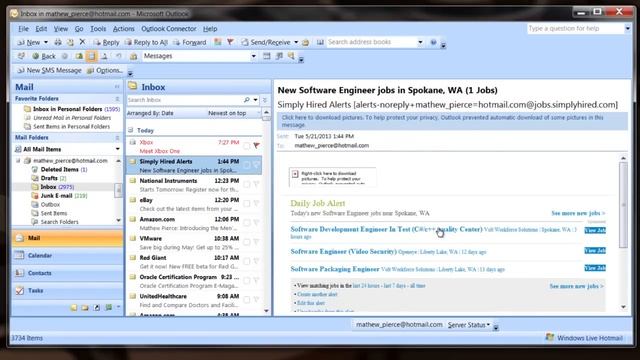Click the Move to Folder toolbar icon

click(70, 42)
